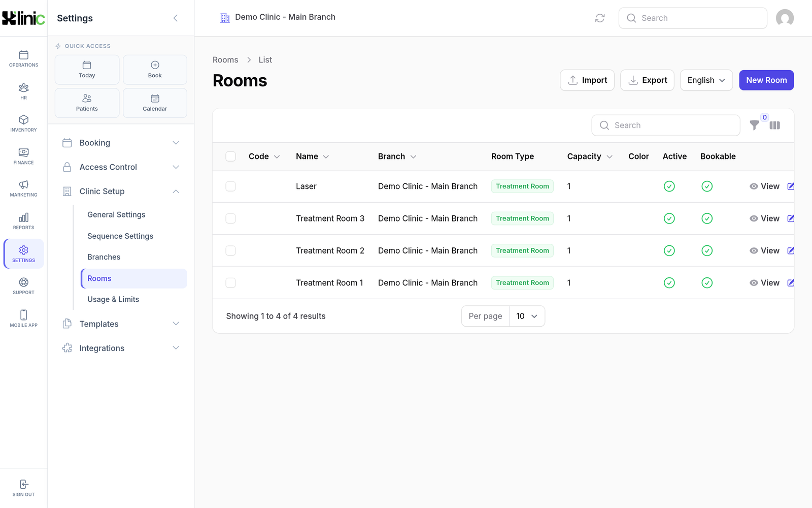The height and width of the screenshot is (508, 812).
Task: Collapse the Clinic Setup group
Action: coord(121,192)
